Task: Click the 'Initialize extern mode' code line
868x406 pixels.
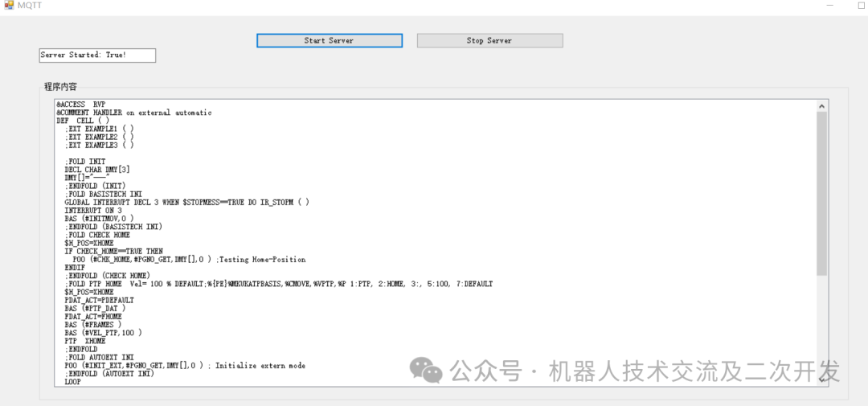Action: point(185,366)
